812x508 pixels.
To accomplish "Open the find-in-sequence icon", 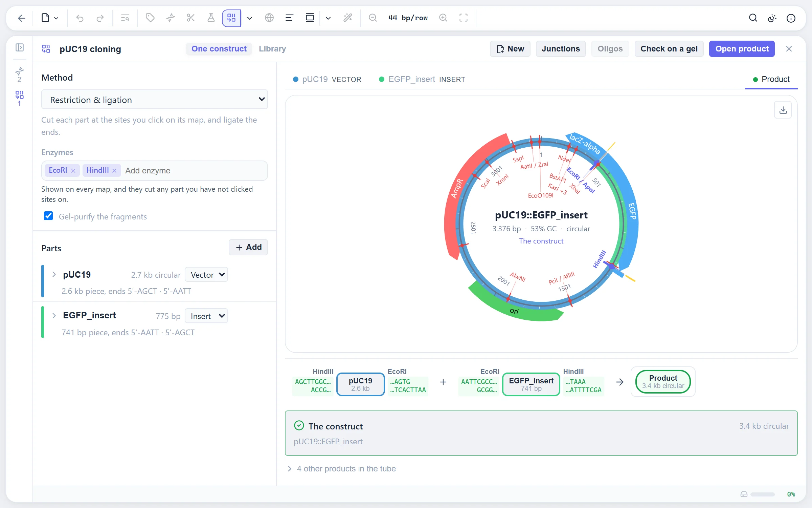I will click(x=125, y=18).
